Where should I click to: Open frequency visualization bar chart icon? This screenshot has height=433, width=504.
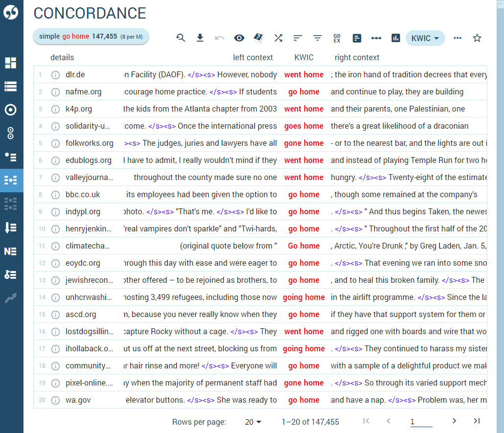395,38
